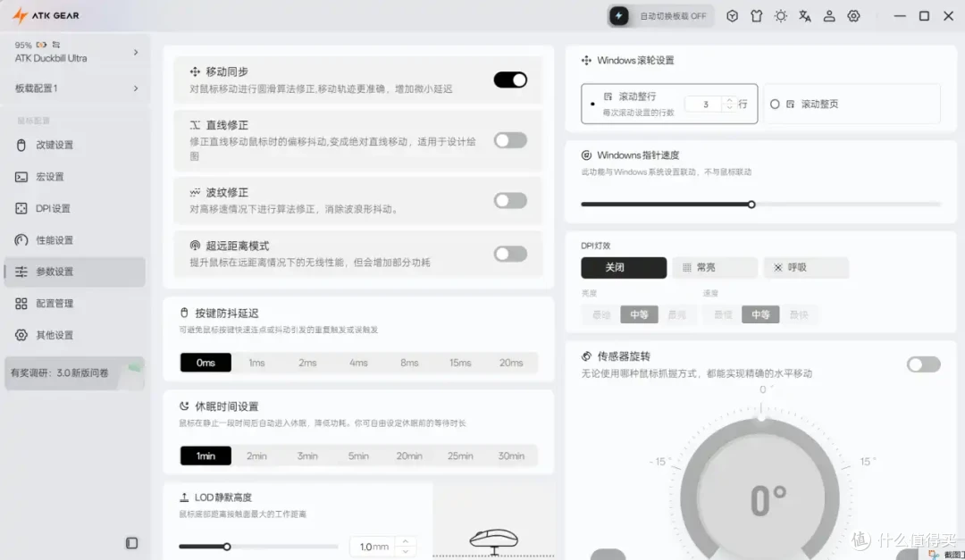Expand the ATK Duckbill Ultra device chevron
This screenshot has height=560, width=965.
click(136, 53)
